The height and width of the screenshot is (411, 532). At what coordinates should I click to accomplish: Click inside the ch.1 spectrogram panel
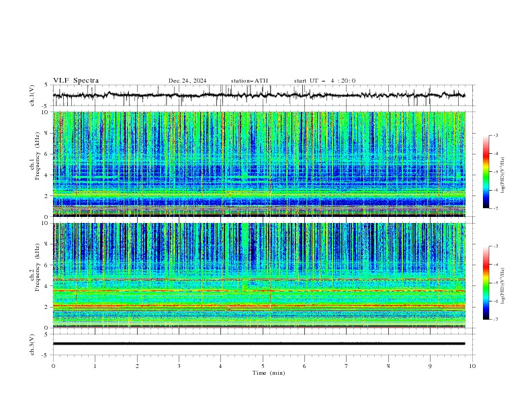coord(259,164)
